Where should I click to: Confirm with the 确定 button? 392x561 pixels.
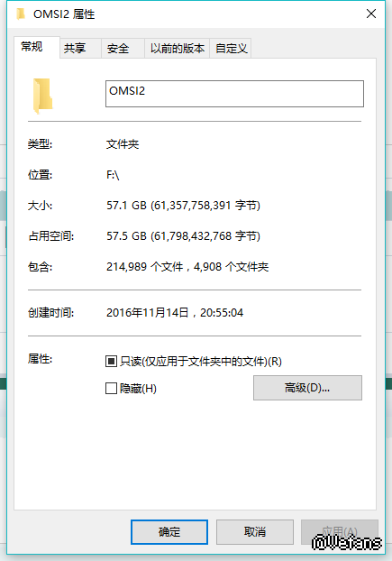[x=169, y=532]
